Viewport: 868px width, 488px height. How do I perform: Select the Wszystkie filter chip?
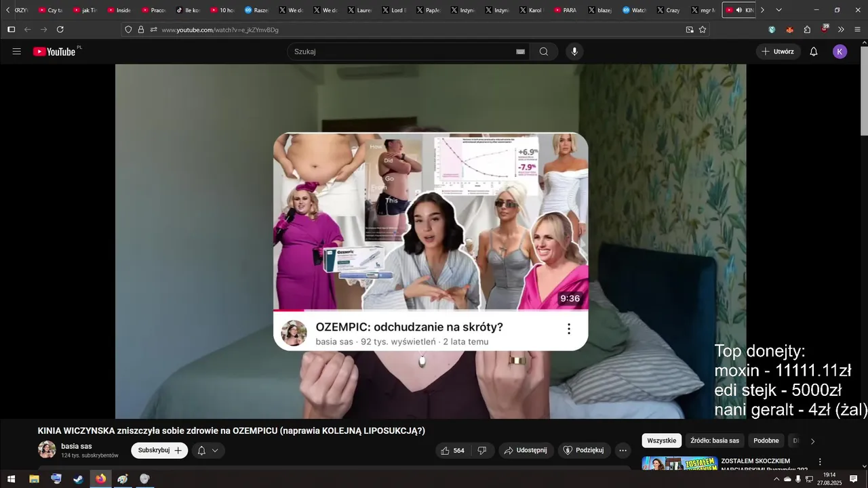[x=662, y=441]
